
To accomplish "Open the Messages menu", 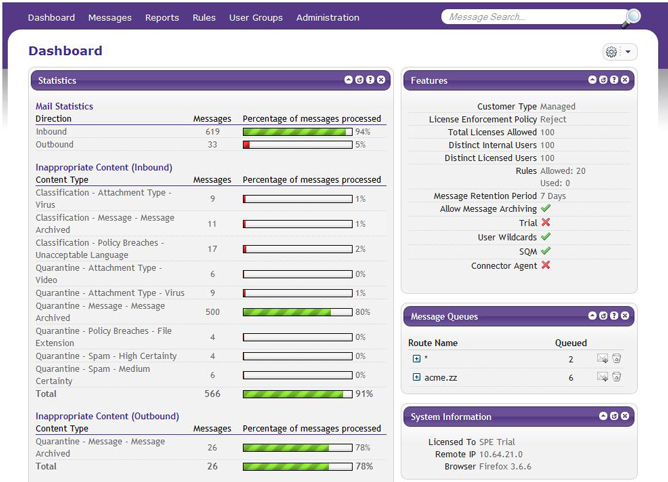I will point(110,18).
